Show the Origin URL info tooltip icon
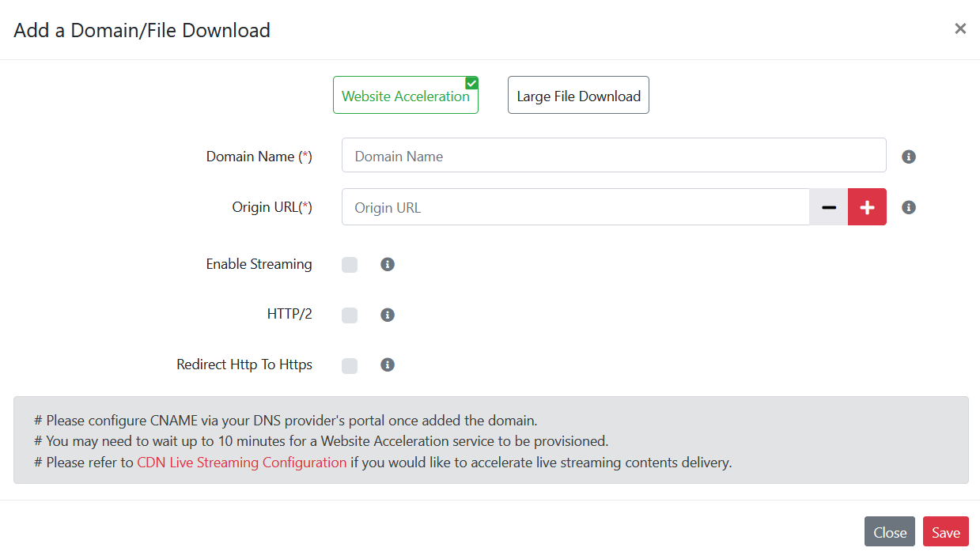The width and height of the screenshot is (980, 559). pos(909,207)
